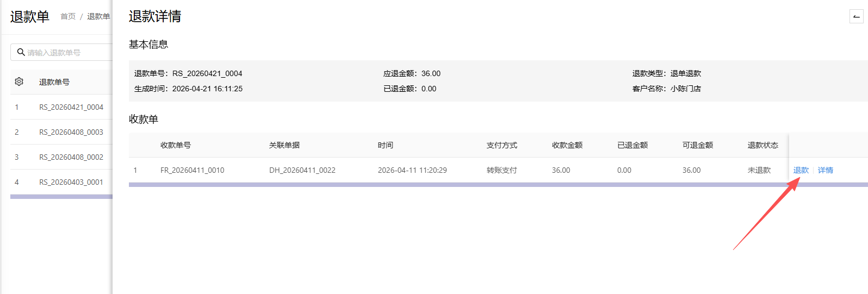
Task: Select refund row RS_20260421_0004
Action: (61, 107)
